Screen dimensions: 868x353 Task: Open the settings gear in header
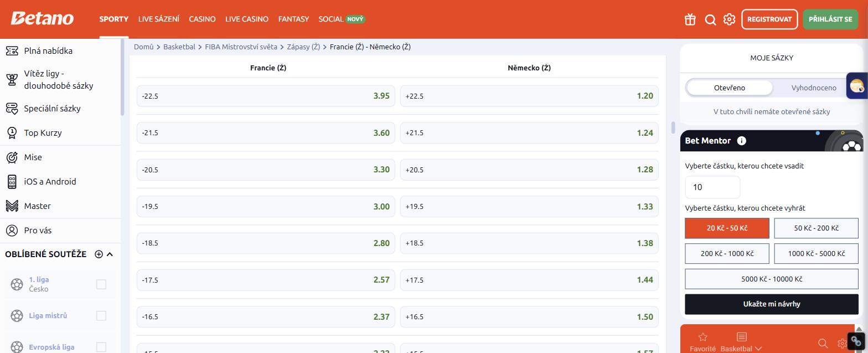click(x=729, y=19)
